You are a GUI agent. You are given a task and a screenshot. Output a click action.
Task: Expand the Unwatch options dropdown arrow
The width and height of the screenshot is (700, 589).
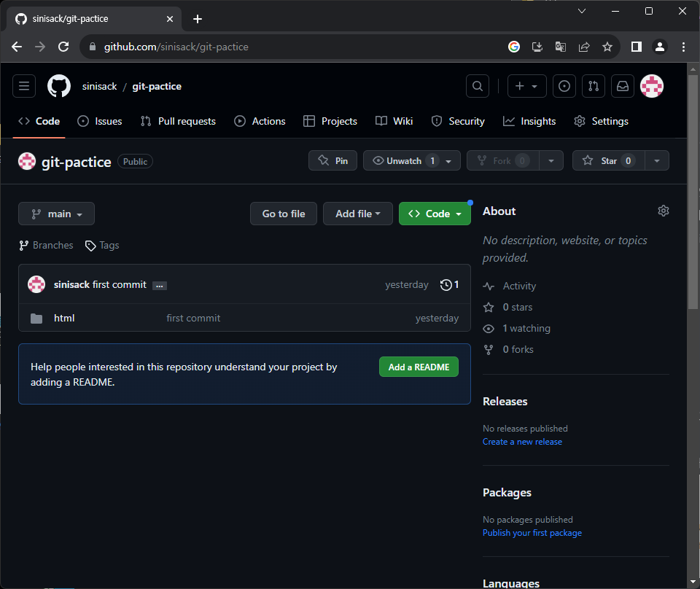tap(448, 161)
